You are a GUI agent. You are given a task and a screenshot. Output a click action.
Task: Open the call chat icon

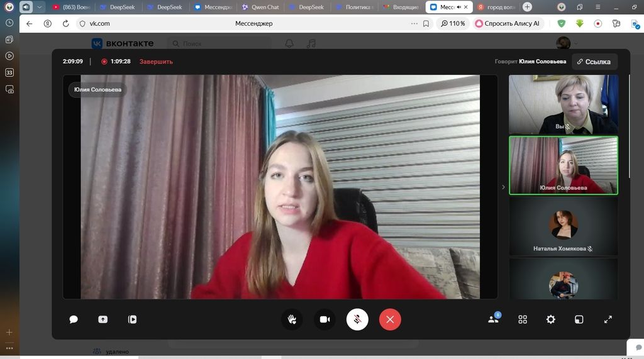[x=74, y=319]
